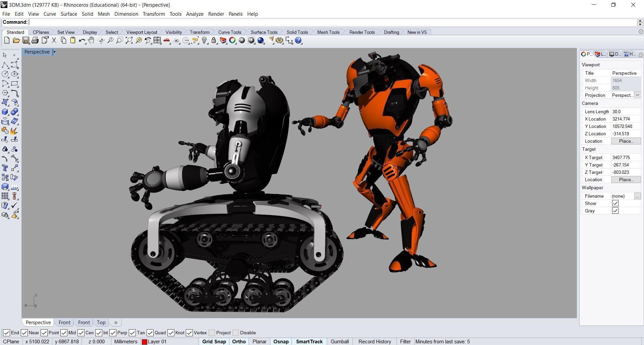Click Record History in the status bar
This screenshot has height=345, width=644.
pyautogui.click(x=375, y=342)
